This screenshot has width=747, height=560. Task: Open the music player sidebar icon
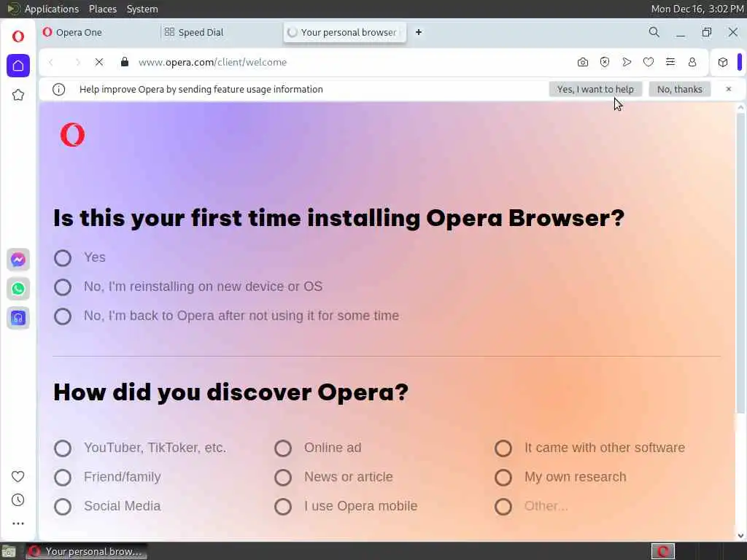(18, 318)
